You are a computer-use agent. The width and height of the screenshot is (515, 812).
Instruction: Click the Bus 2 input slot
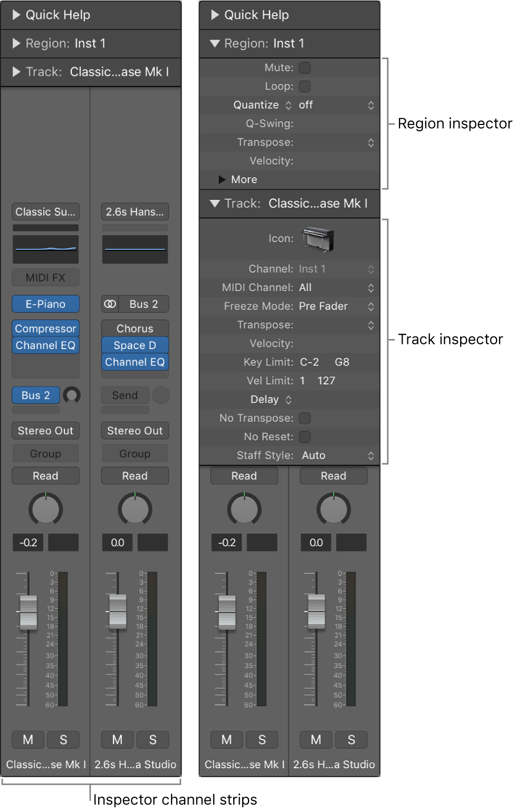click(x=144, y=304)
